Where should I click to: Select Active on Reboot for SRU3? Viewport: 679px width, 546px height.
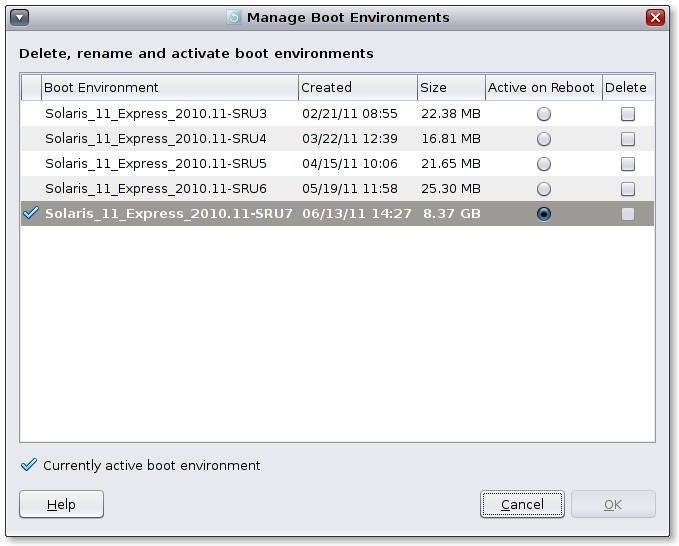click(543, 114)
